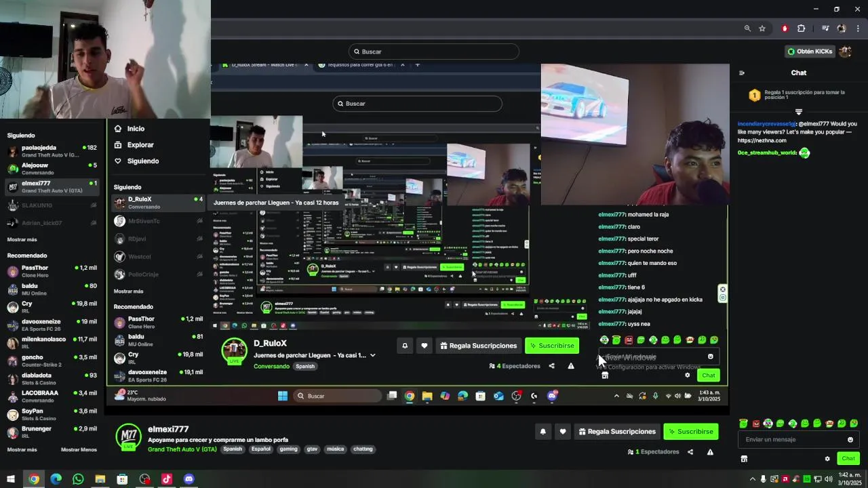Click Buscar search on streamed Windows 11 taskbar
This screenshot has height=488, width=868.
coord(336,396)
